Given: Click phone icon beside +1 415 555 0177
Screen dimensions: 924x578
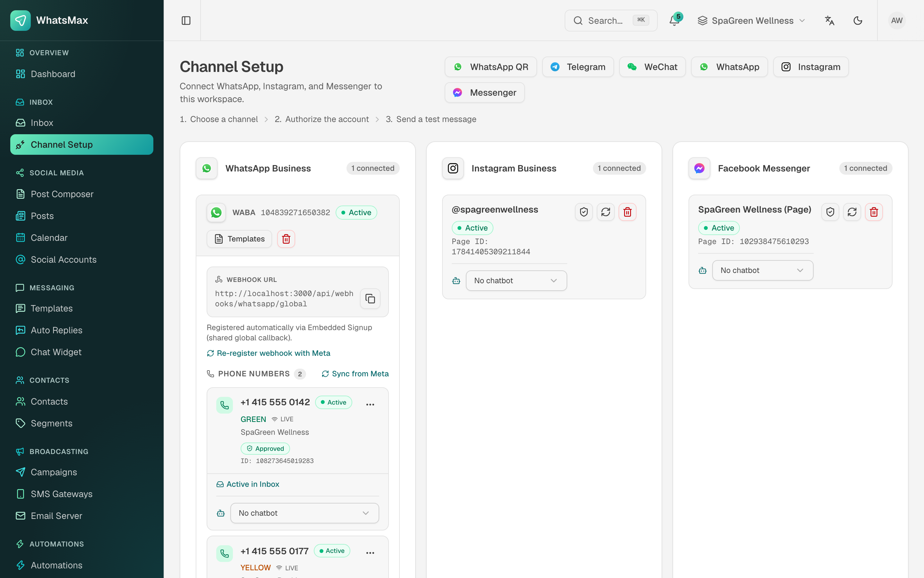Looking at the screenshot, I should pos(225,554).
